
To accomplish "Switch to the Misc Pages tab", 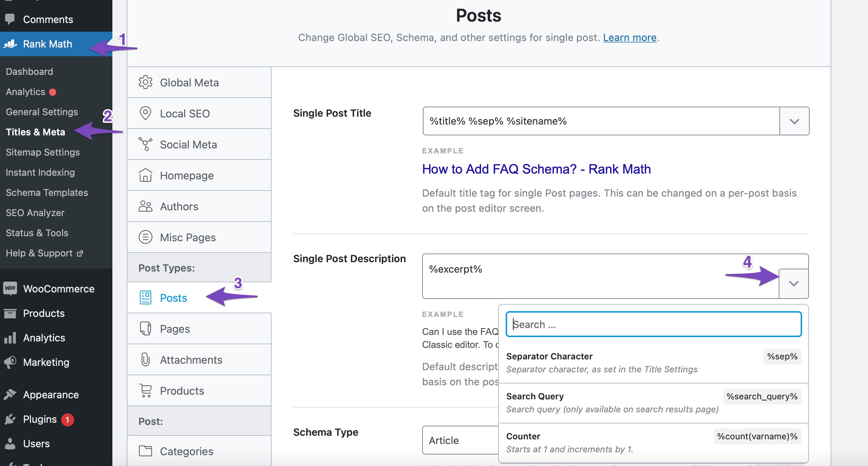I will (199, 237).
